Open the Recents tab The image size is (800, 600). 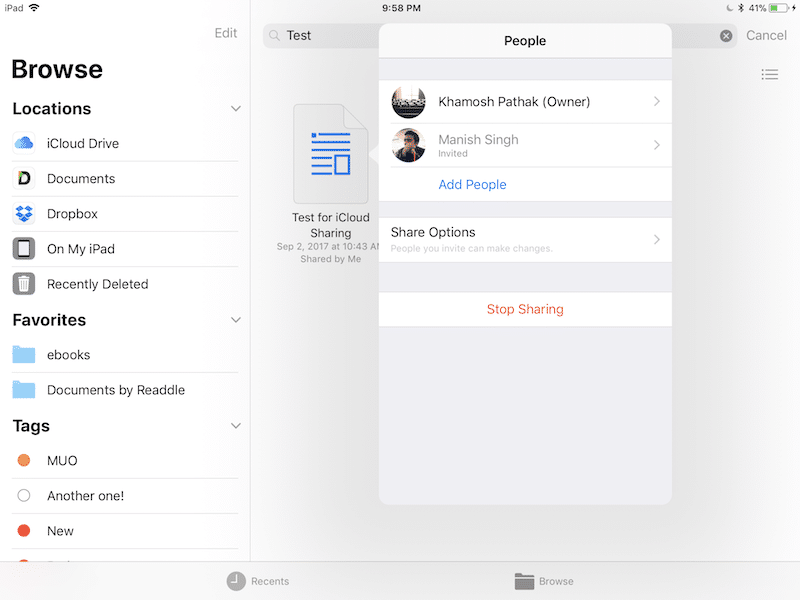(x=258, y=581)
